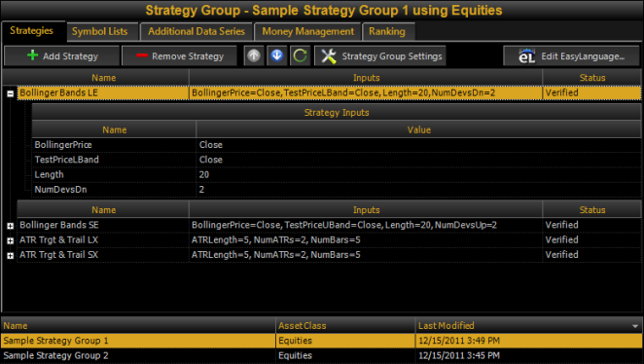Click the ATR Trgt & Trail LX inputs cell

coord(366,240)
